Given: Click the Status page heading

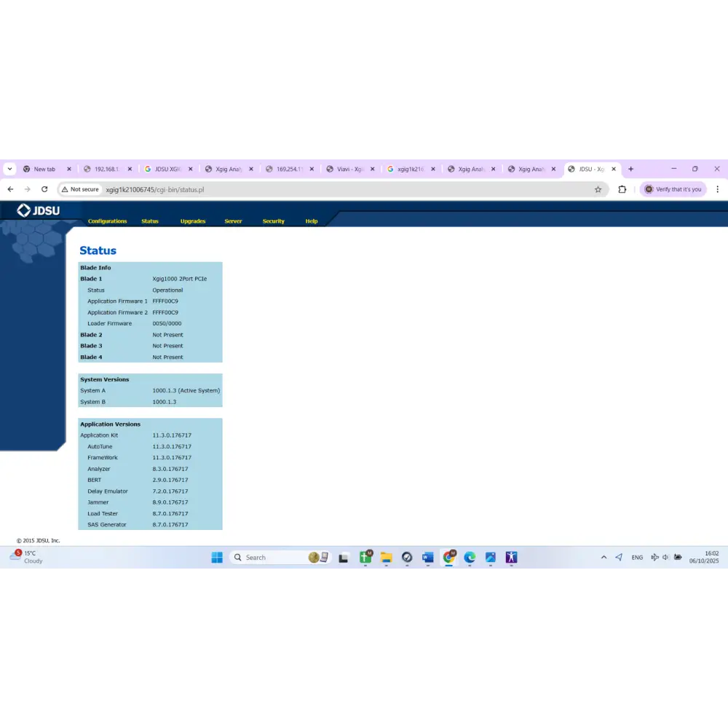Looking at the screenshot, I should pos(98,250).
